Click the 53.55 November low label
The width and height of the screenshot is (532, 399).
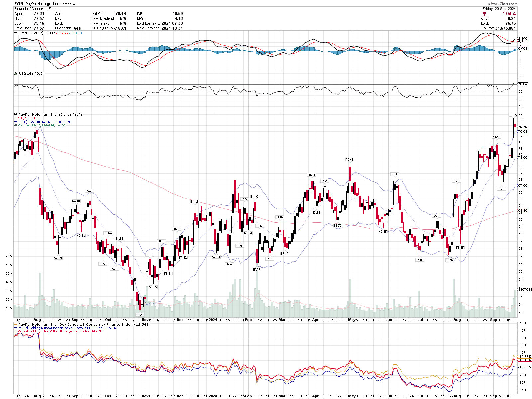(x=153, y=287)
